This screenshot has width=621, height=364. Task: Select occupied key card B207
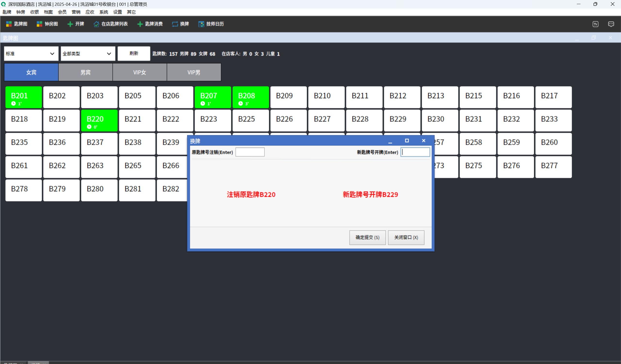click(x=213, y=97)
